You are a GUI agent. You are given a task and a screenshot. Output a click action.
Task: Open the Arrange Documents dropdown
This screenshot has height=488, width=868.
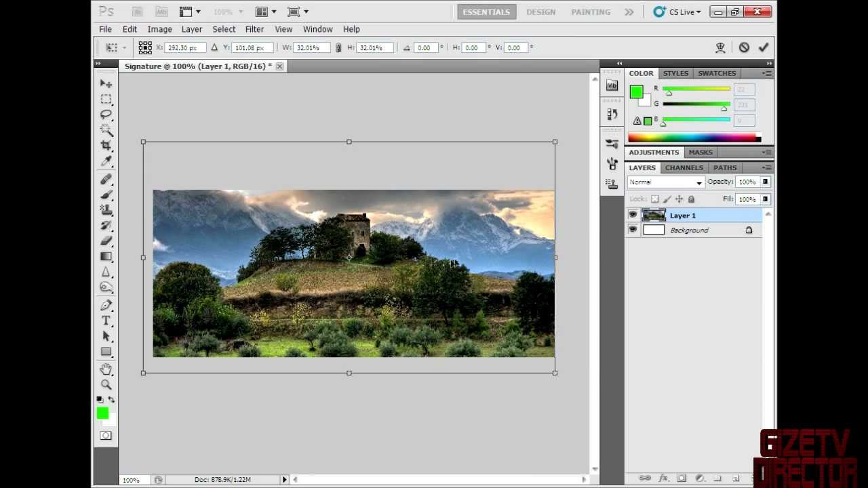[265, 12]
